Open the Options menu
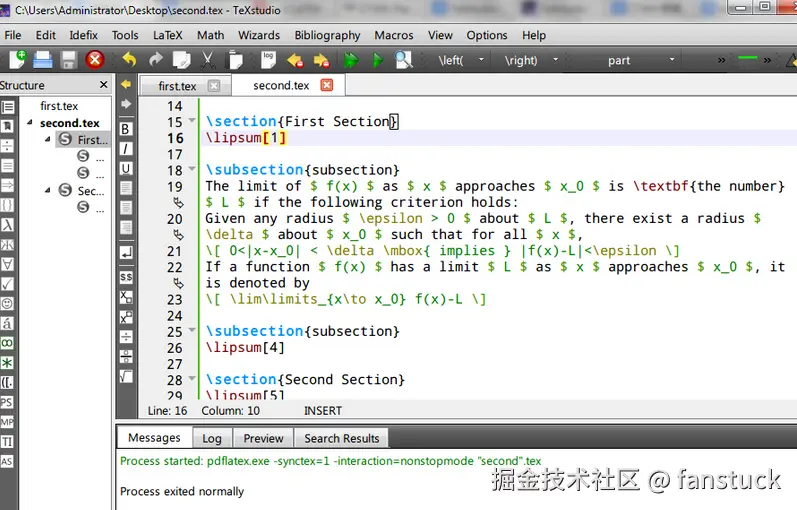This screenshot has height=510, width=797. pos(487,35)
